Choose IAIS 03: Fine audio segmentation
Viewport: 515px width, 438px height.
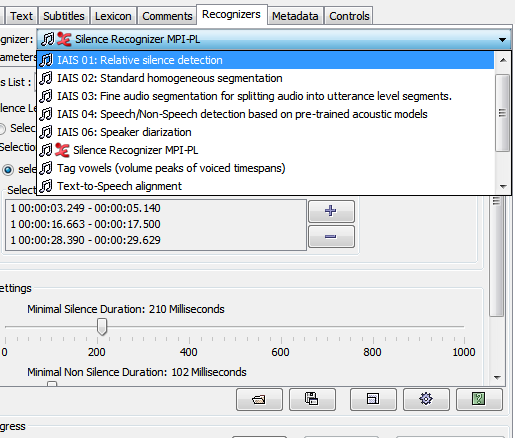(266, 96)
